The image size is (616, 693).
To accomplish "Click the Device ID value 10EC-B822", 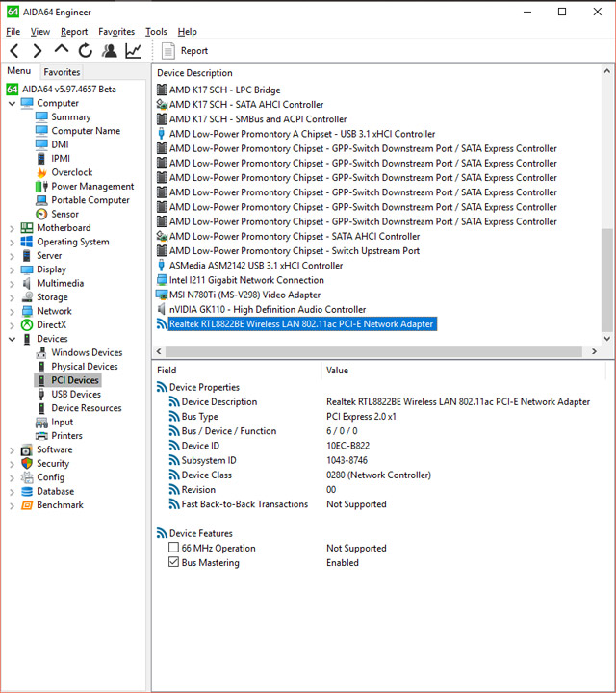I will (x=347, y=446).
